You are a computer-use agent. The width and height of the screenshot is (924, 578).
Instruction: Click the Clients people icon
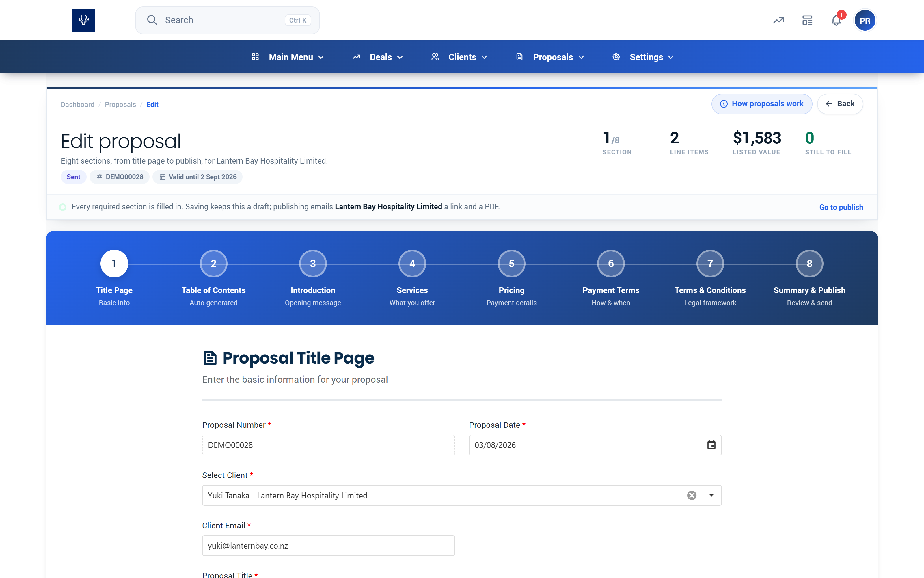[435, 57]
